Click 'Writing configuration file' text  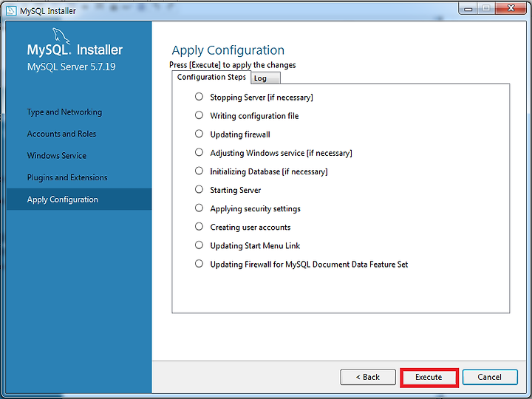254,116
